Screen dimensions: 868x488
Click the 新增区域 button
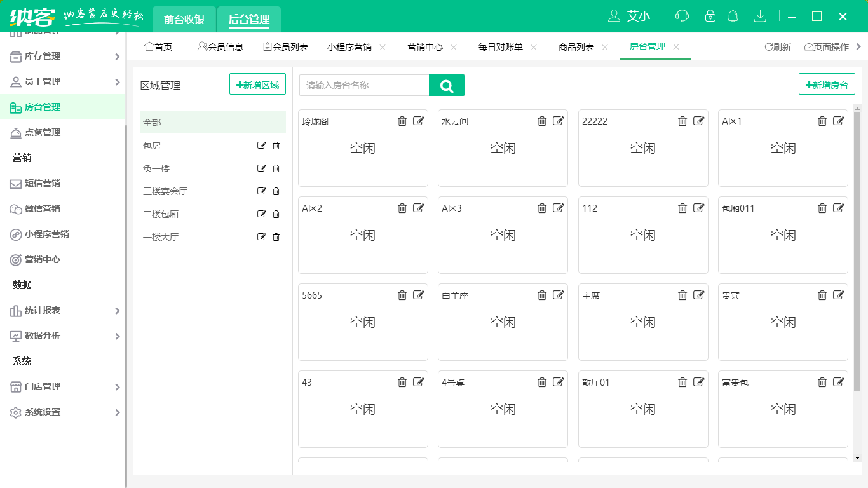[x=257, y=83]
